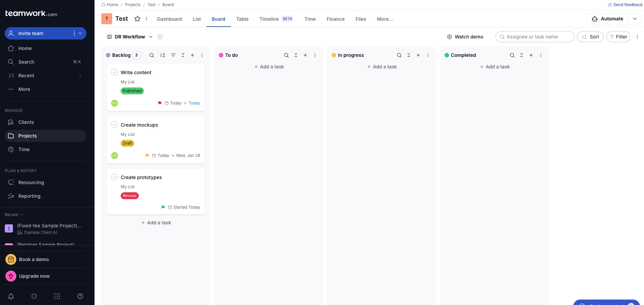
Task: Click red priority flag on Write content
Action: point(160,103)
